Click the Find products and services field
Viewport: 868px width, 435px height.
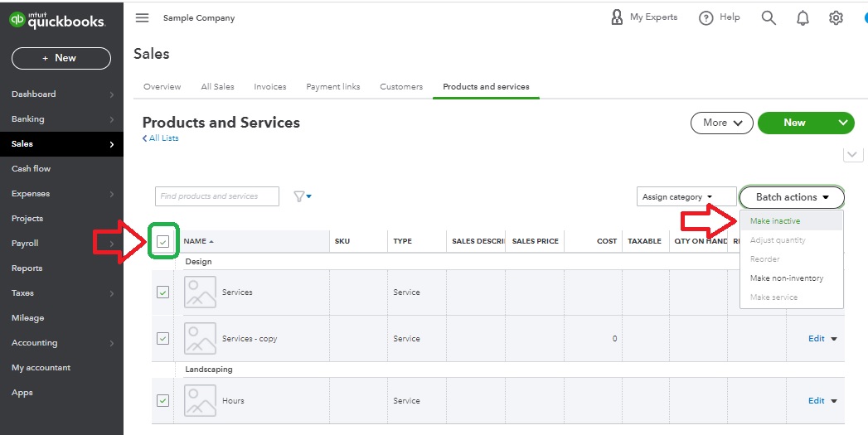point(218,196)
